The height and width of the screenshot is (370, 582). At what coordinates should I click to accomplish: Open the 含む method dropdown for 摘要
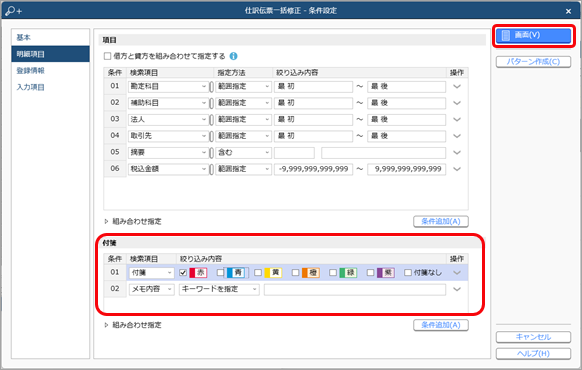coord(243,153)
